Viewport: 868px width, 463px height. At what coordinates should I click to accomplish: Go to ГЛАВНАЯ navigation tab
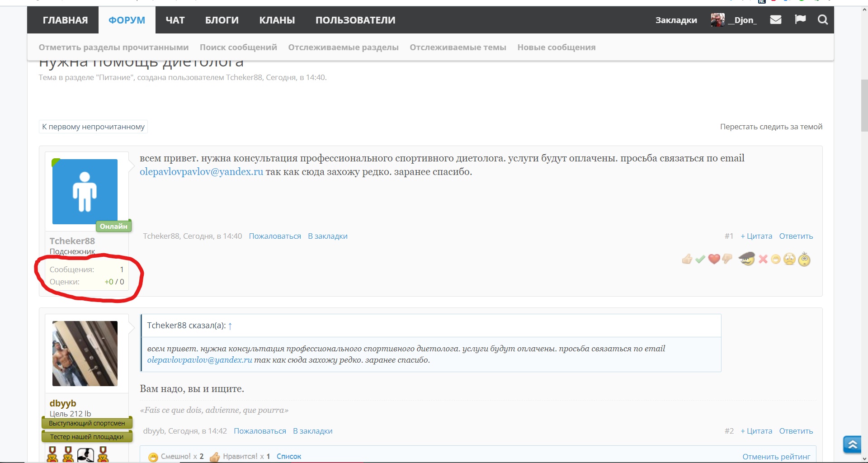pos(65,20)
